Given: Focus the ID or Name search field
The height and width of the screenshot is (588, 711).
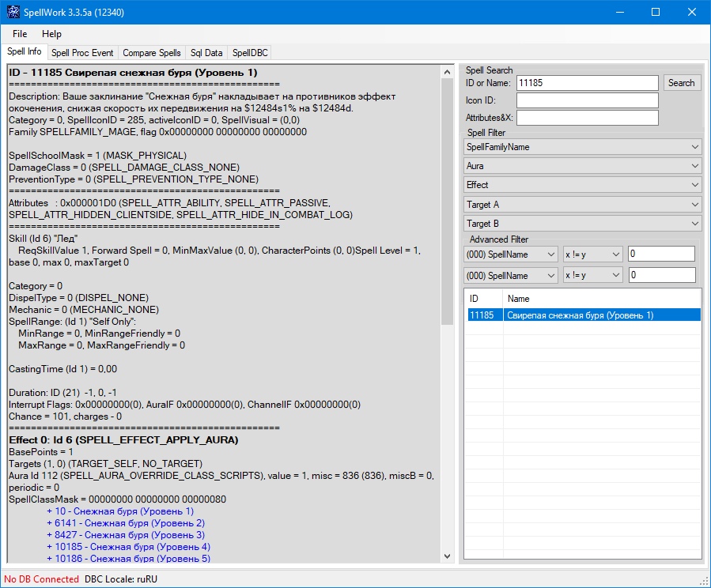Looking at the screenshot, I should [587, 83].
